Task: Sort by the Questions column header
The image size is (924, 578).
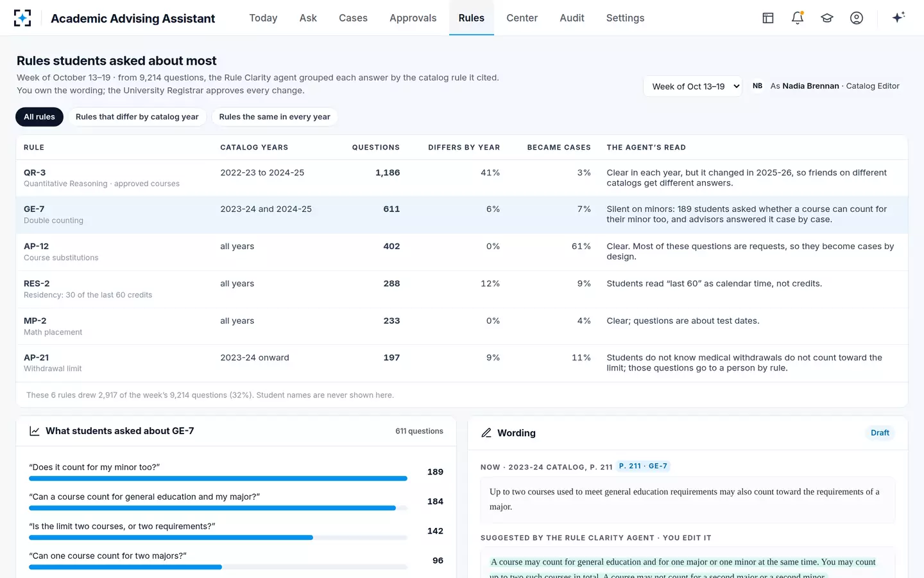Action: [x=375, y=148]
